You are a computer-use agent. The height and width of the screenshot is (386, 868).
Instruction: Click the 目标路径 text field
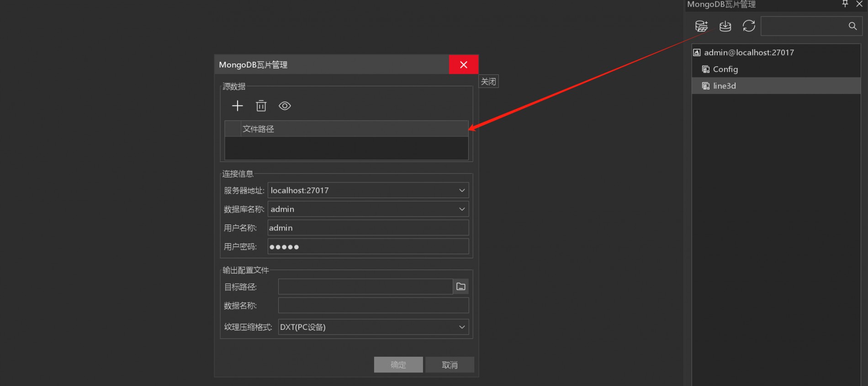coord(365,287)
